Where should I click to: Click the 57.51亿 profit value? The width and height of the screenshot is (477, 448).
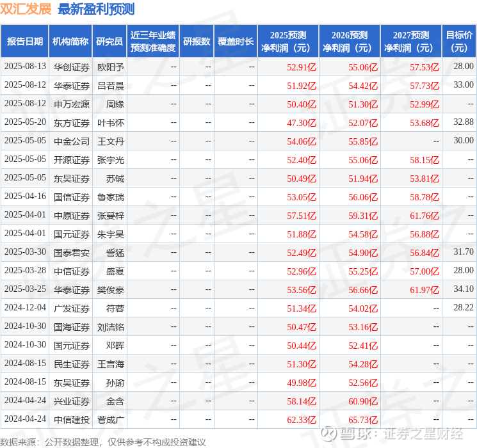[302, 216]
